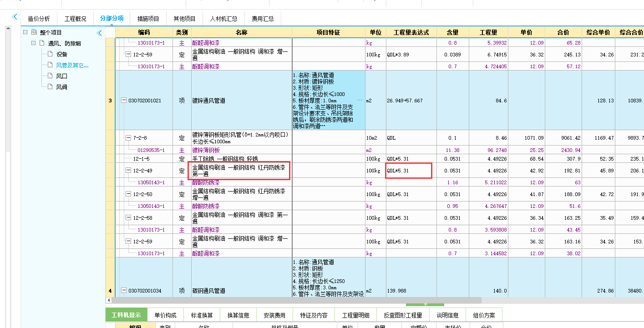Collapse row 12-2-50 sub-items

click(128, 194)
